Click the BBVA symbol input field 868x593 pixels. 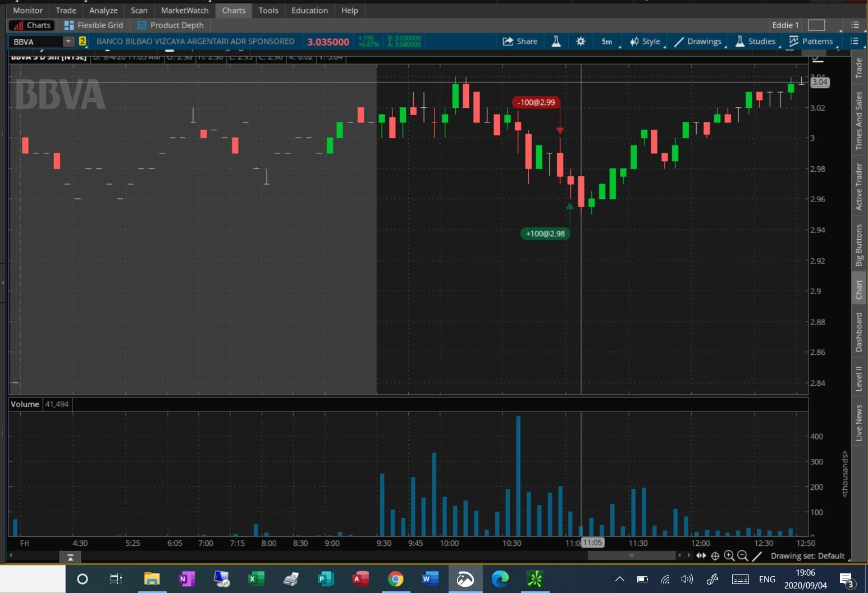click(36, 42)
